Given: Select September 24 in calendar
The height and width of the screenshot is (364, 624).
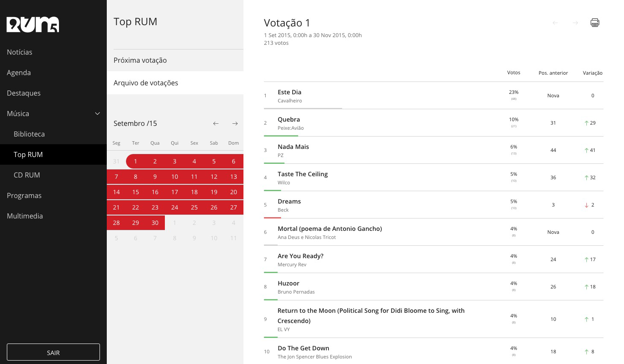Looking at the screenshot, I should (175, 207).
